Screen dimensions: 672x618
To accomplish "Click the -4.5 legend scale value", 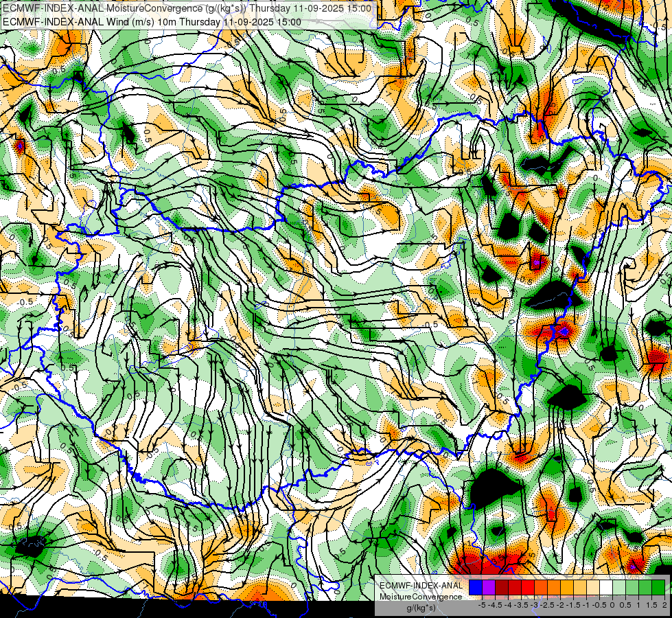I will (495, 605).
